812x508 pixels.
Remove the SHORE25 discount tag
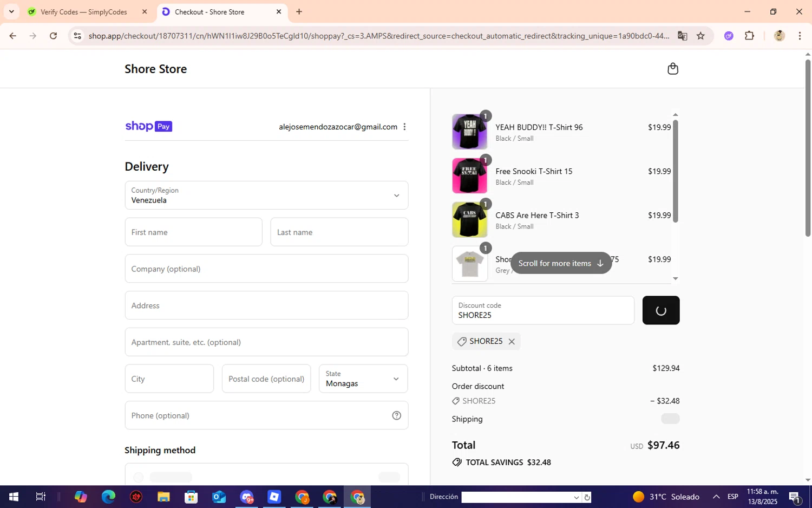point(512,342)
